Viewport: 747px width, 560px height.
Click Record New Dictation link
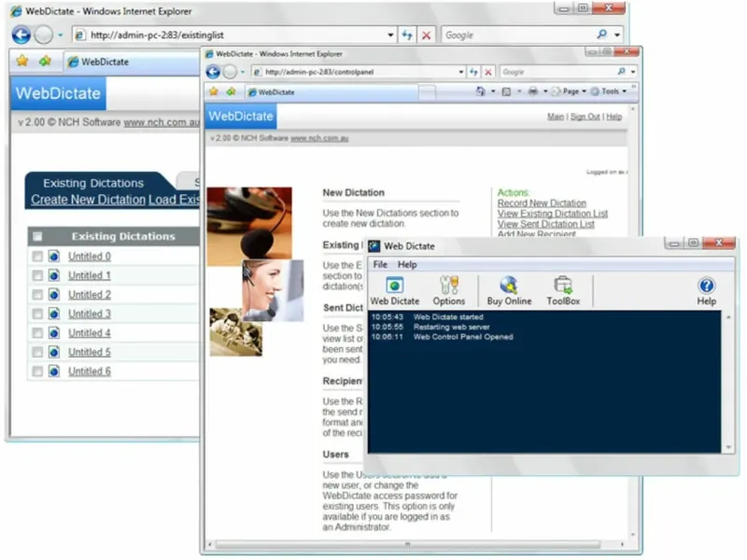point(542,203)
